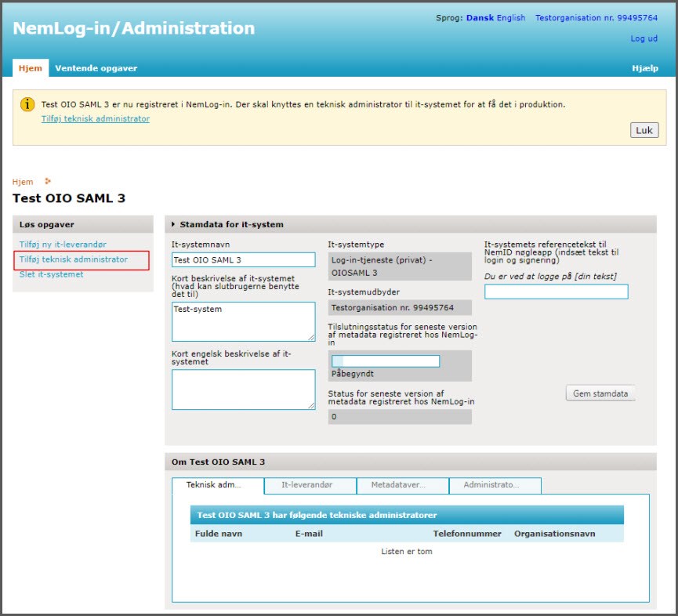Click Tilføj ny it-leverandør in sidebar
678x616 pixels.
63,245
